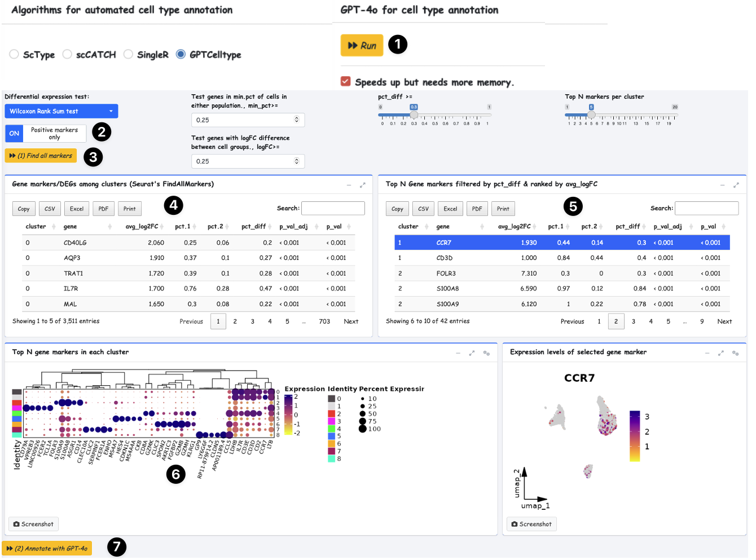756x560 pixels.
Task: Go to page 3 of DEGs table
Action: pyautogui.click(x=252, y=321)
